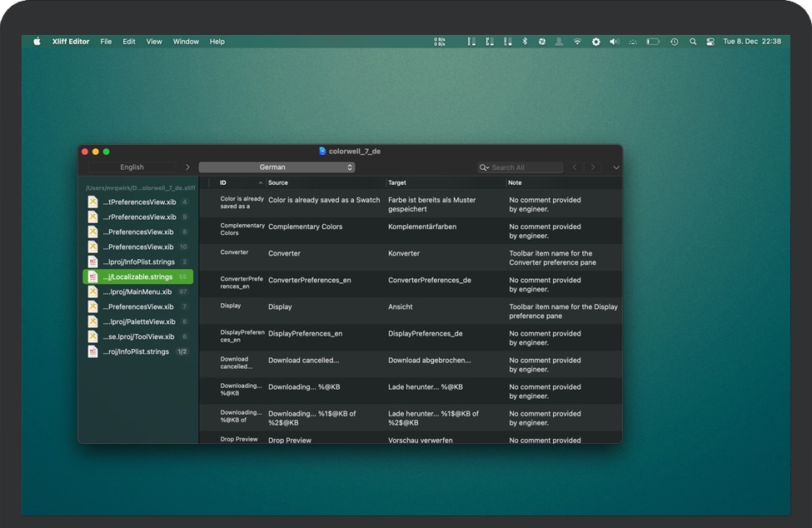The width and height of the screenshot is (812, 528).
Task: Go to next search result arrow
Action: tap(593, 167)
